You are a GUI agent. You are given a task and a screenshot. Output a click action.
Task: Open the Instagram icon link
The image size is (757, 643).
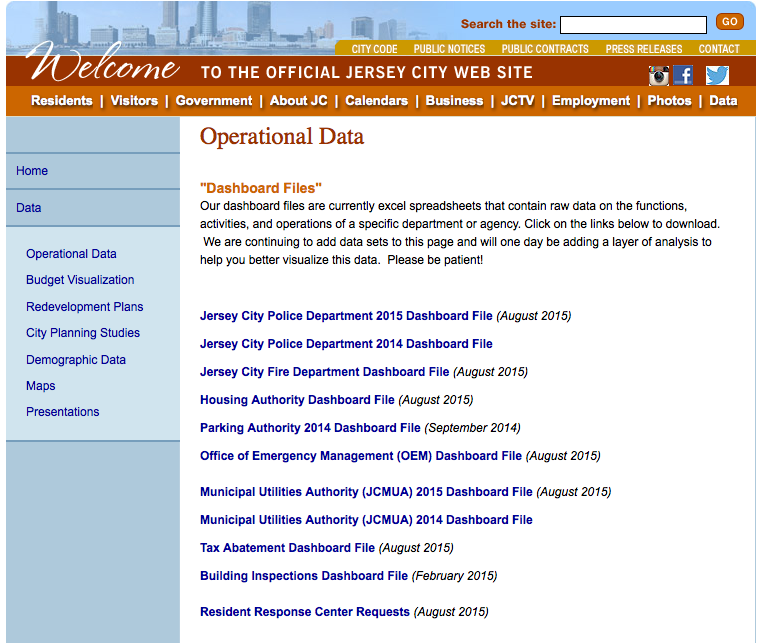(659, 75)
